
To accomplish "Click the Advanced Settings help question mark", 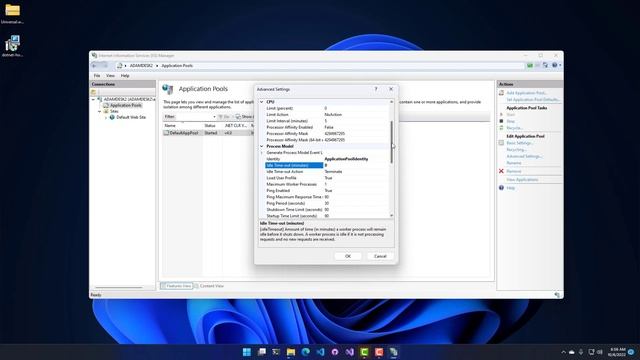I will click(x=376, y=89).
